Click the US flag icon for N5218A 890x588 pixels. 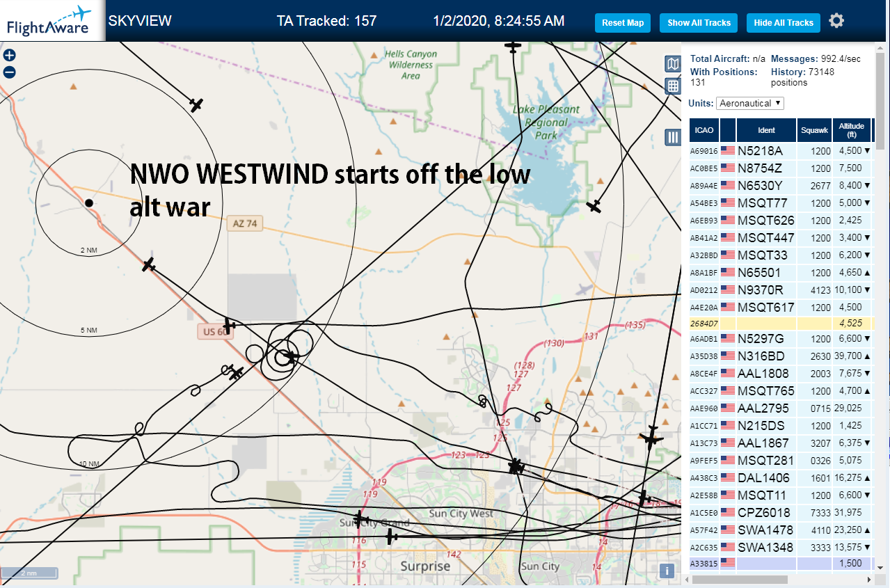click(x=728, y=150)
